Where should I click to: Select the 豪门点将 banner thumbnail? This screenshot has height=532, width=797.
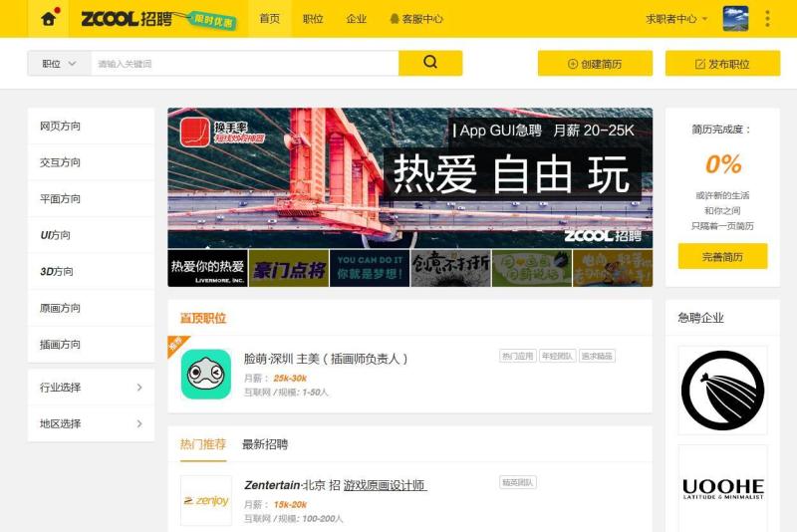pos(289,268)
